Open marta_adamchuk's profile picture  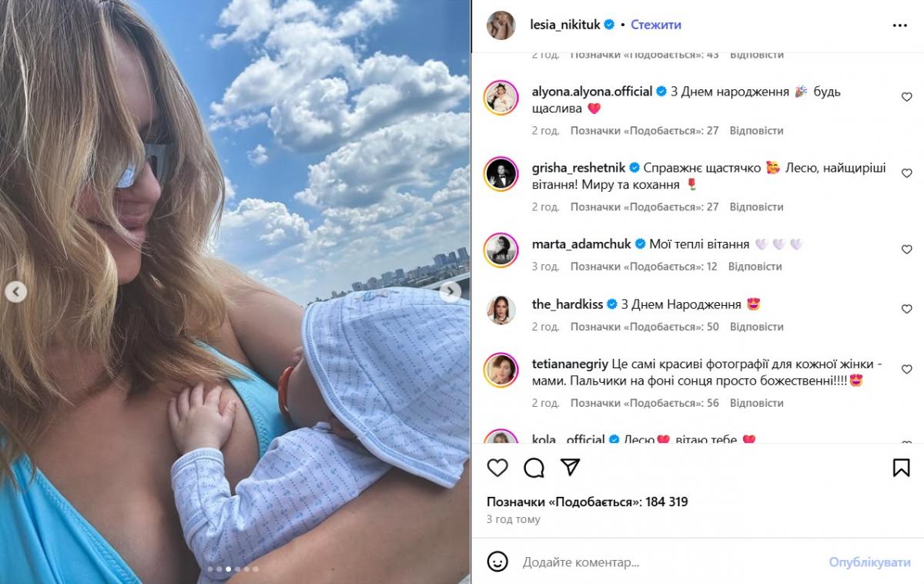(500, 250)
